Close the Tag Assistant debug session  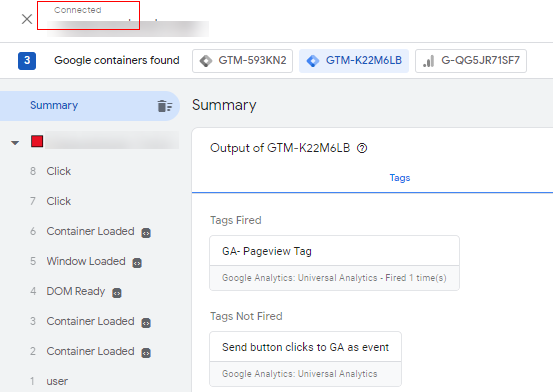(x=27, y=19)
